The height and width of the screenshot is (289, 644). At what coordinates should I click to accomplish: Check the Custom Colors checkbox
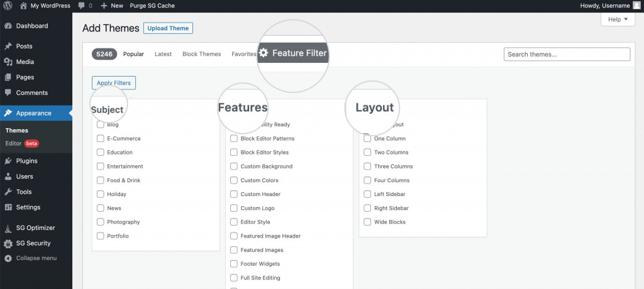[234, 180]
